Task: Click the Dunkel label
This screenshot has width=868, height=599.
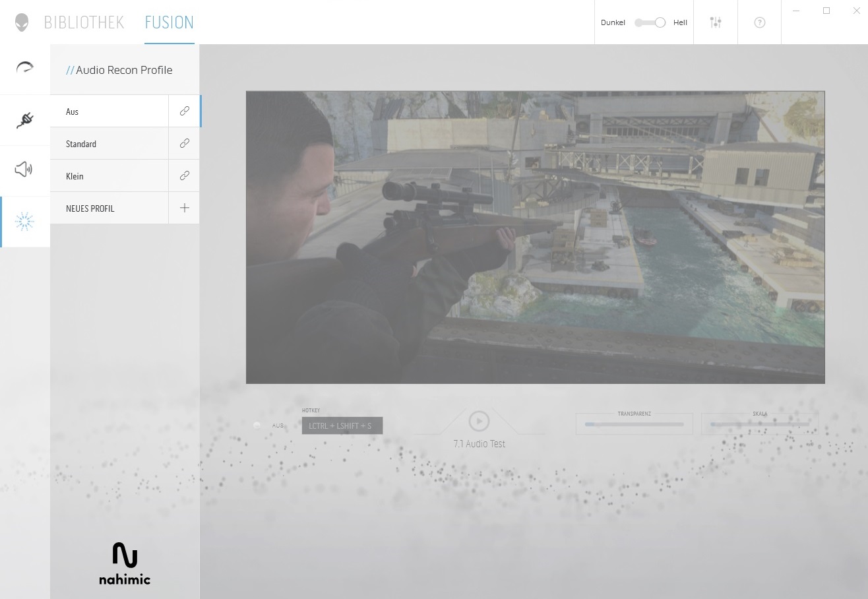Action: pos(613,22)
